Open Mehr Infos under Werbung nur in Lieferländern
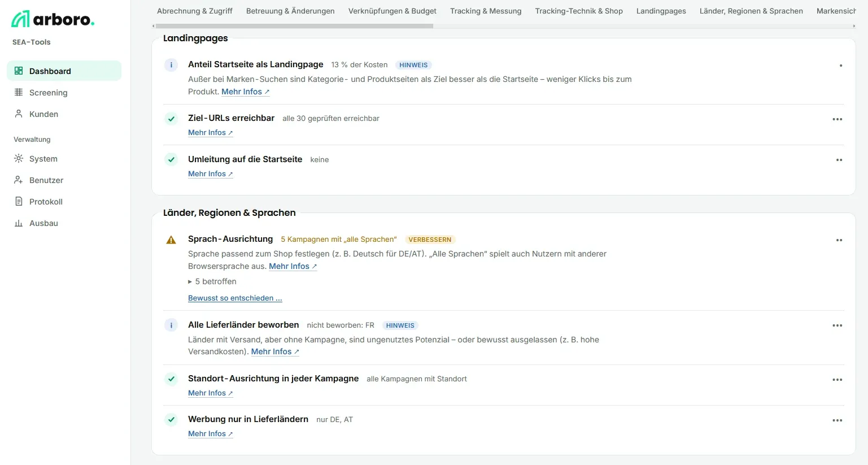The height and width of the screenshot is (465, 868). click(211, 434)
